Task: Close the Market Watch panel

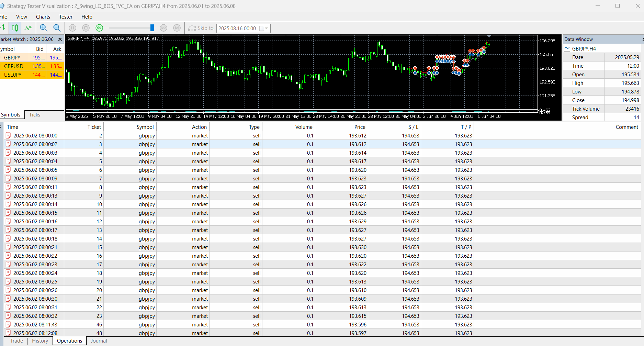Action: (x=60, y=40)
